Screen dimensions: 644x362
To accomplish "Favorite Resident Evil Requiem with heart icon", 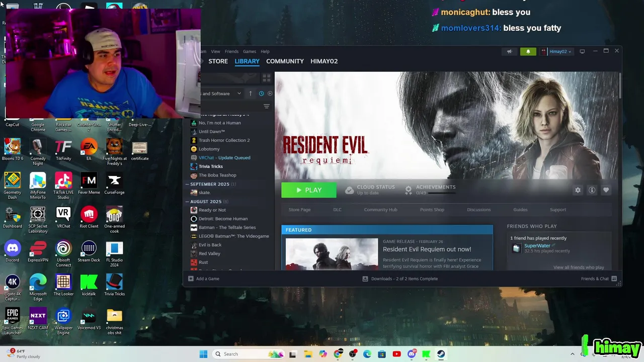I will (x=606, y=190).
